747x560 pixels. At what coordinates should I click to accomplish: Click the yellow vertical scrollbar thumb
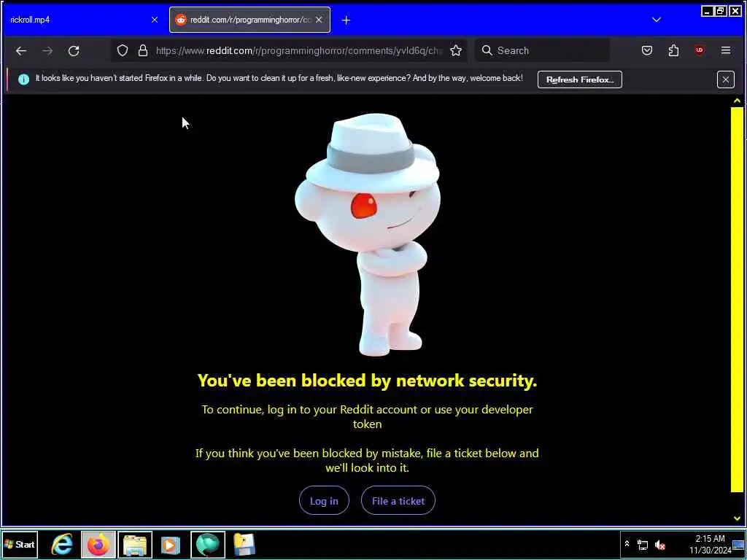coord(737,299)
